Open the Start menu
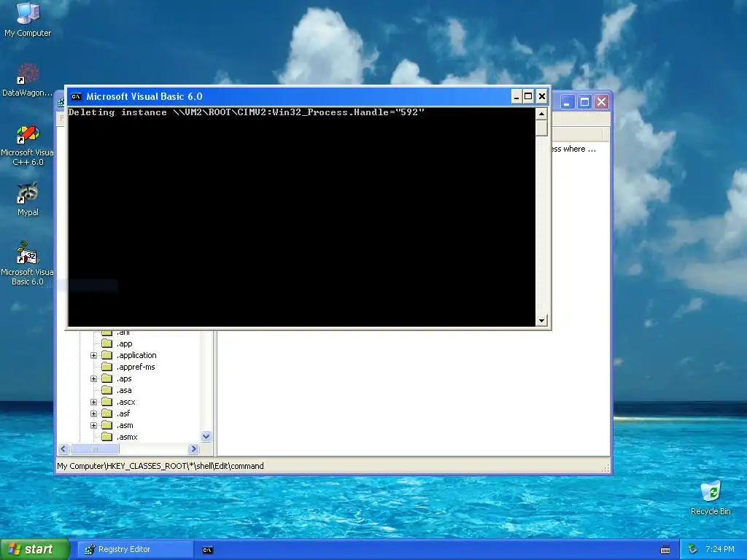The width and height of the screenshot is (747, 560). (x=35, y=550)
